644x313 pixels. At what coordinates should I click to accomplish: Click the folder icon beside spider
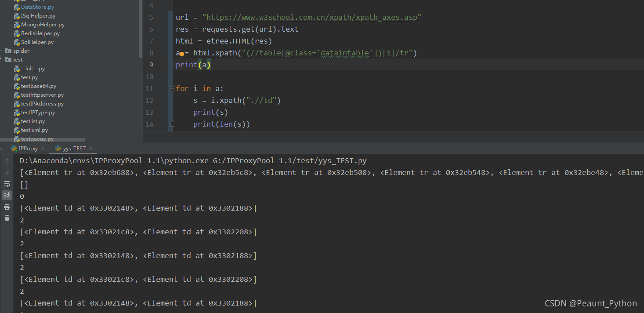pyautogui.click(x=8, y=51)
